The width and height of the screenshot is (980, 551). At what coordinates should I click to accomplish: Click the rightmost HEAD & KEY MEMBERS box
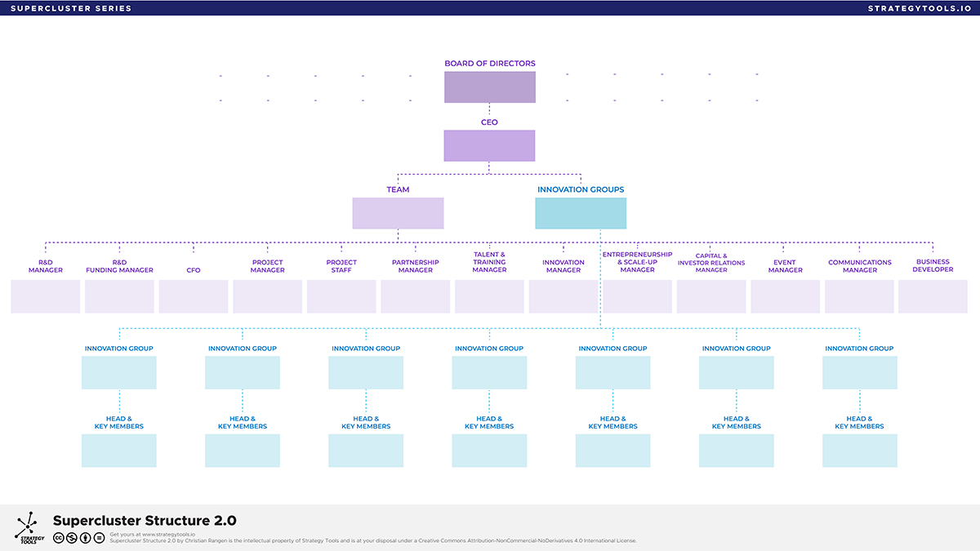click(x=859, y=450)
